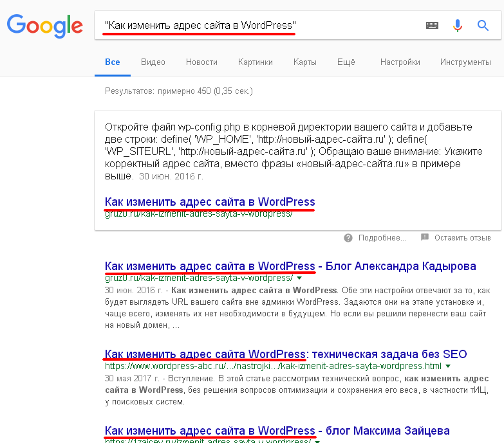Screen dimensions: 504x443
Task: Click the wordpress-abc.ru green URL text
Action: tap(273, 366)
